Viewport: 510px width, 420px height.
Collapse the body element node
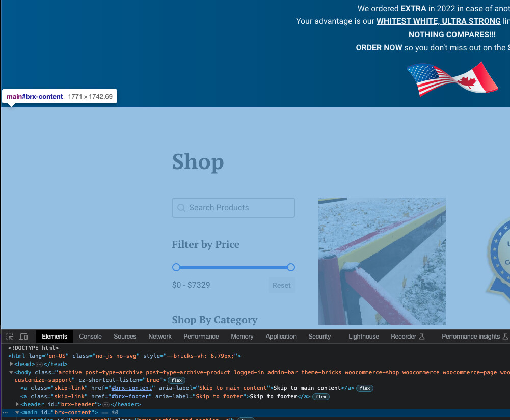tap(12, 373)
